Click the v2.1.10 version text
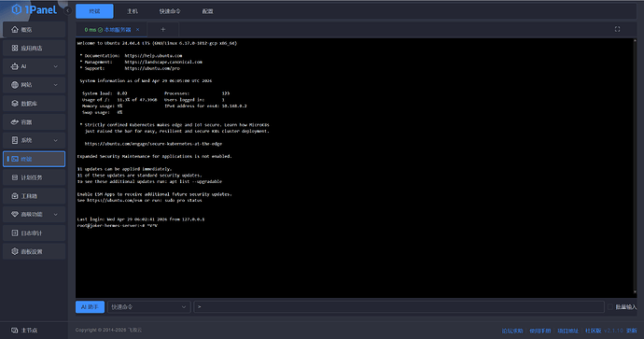The width and height of the screenshot is (644, 339). click(613, 331)
